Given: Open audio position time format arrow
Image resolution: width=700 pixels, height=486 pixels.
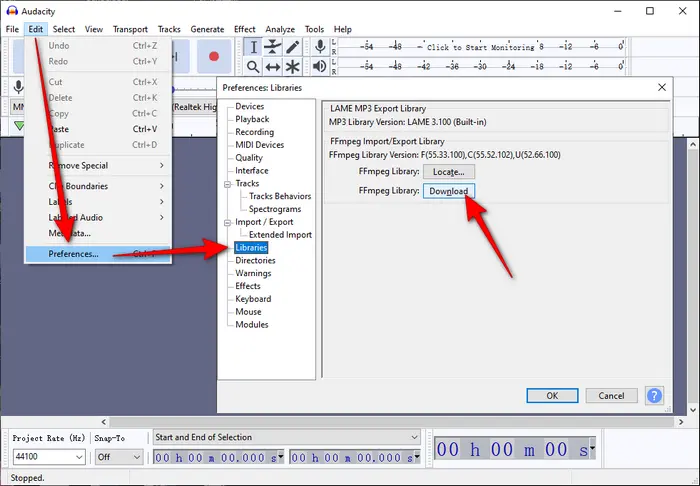Looking at the screenshot, I should pyautogui.click(x=592, y=448).
